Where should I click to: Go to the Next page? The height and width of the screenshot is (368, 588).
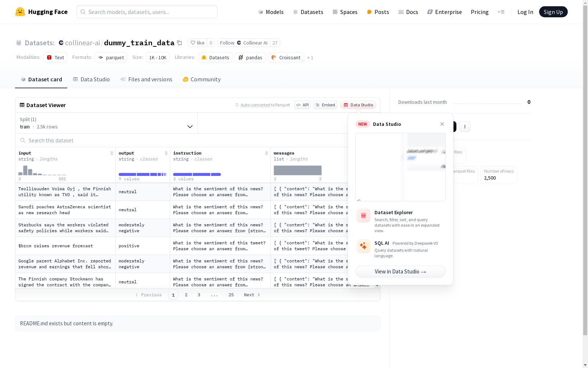click(x=252, y=295)
